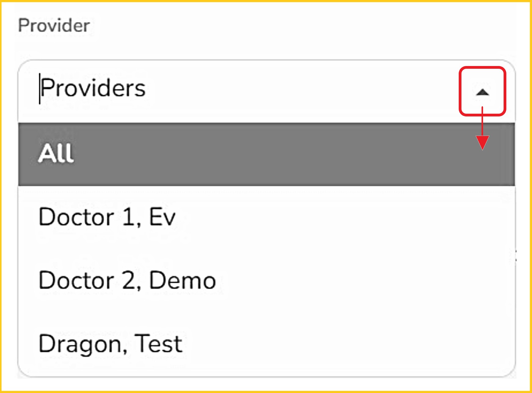Choose Doctor 1, Ev from the list
532x393 pixels.
pyautogui.click(x=107, y=217)
